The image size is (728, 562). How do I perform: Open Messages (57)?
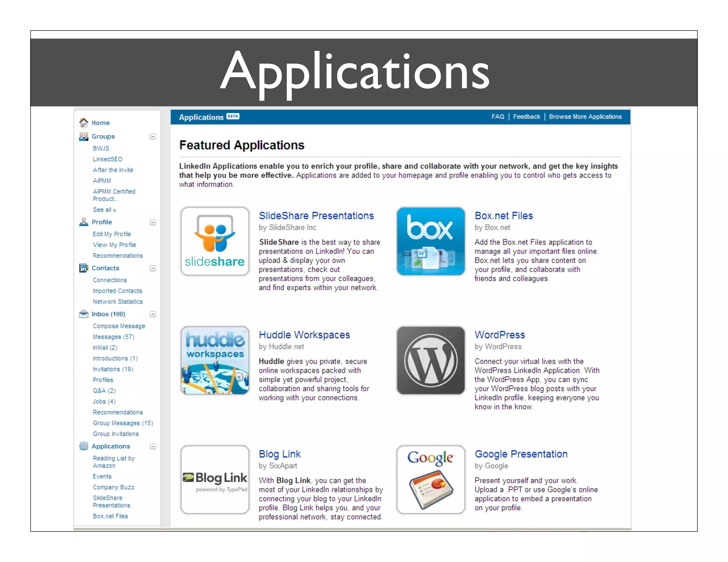114,337
